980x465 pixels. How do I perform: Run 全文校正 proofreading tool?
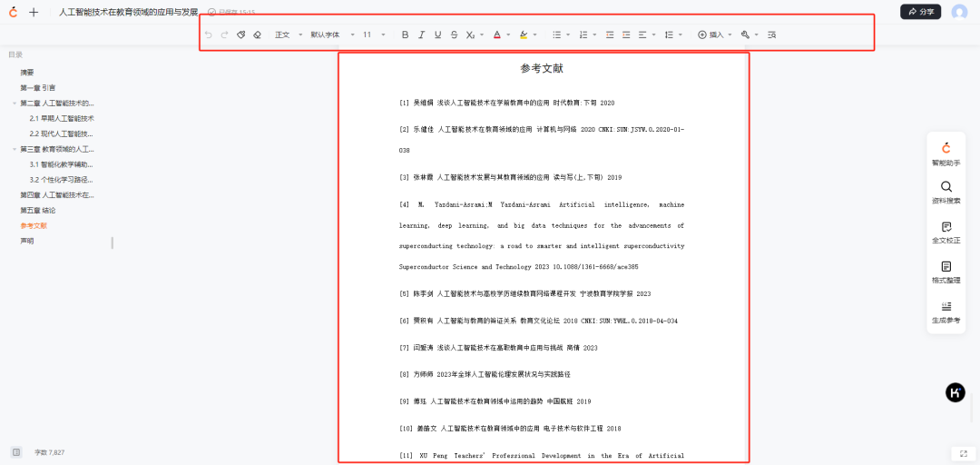coord(946,232)
